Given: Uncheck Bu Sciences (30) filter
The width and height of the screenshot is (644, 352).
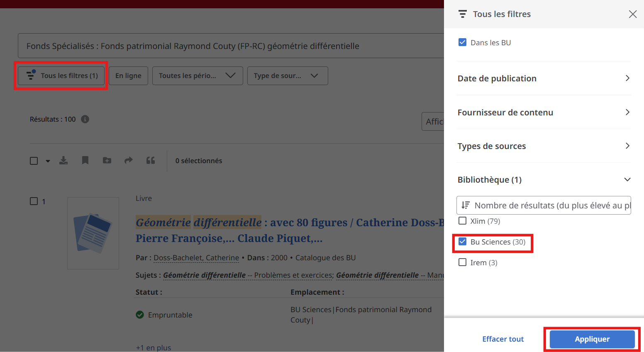Looking at the screenshot, I should pos(462,242).
